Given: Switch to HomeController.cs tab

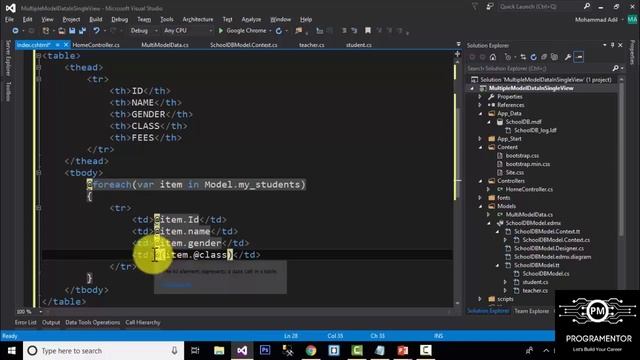Looking at the screenshot, I should coord(96,45).
